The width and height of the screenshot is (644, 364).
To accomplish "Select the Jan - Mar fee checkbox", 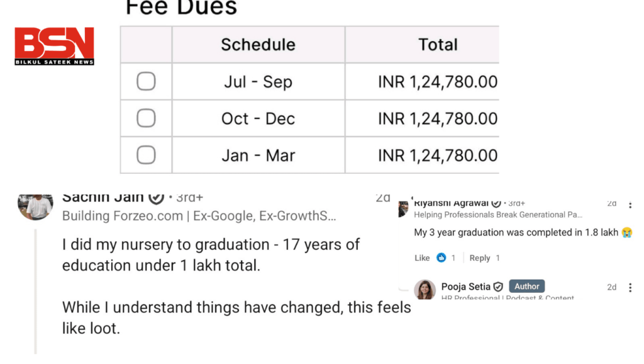I will click(x=146, y=155).
